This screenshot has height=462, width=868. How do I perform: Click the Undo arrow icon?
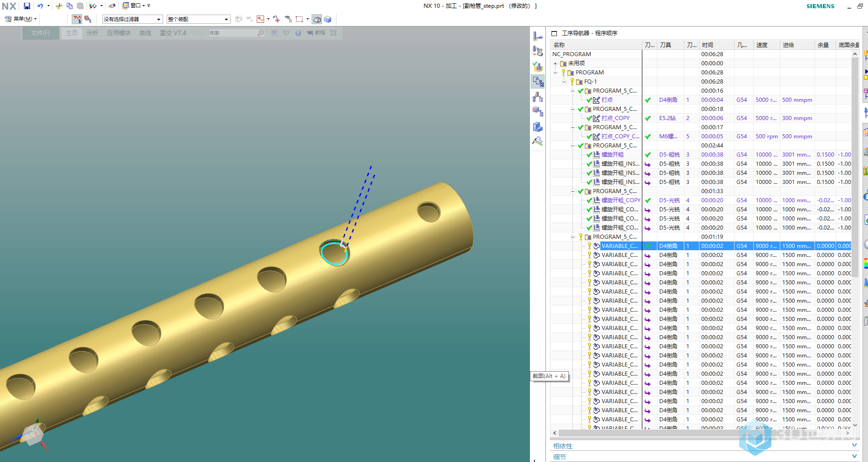pyautogui.click(x=40, y=6)
